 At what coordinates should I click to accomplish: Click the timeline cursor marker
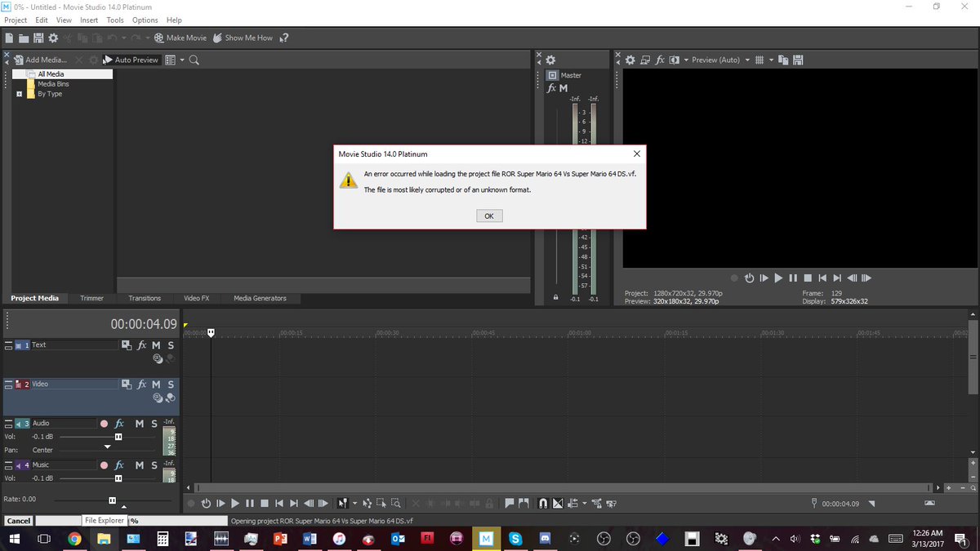pos(211,332)
